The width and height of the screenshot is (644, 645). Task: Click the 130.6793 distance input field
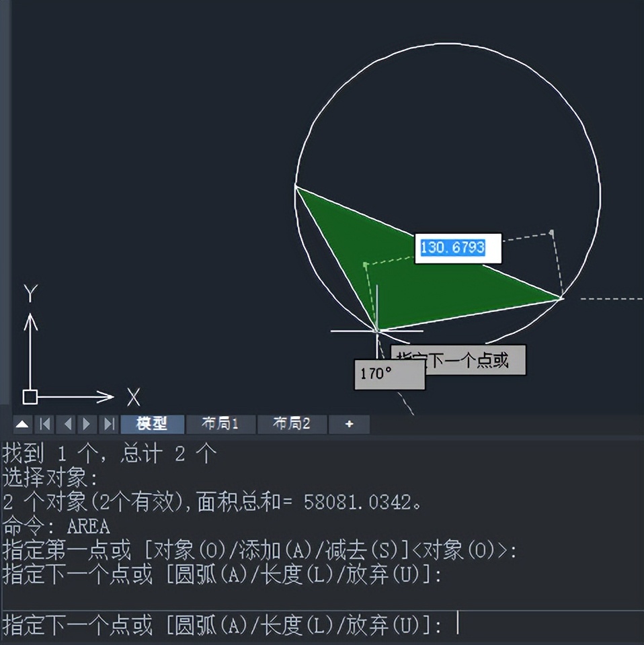[x=458, y=248]
